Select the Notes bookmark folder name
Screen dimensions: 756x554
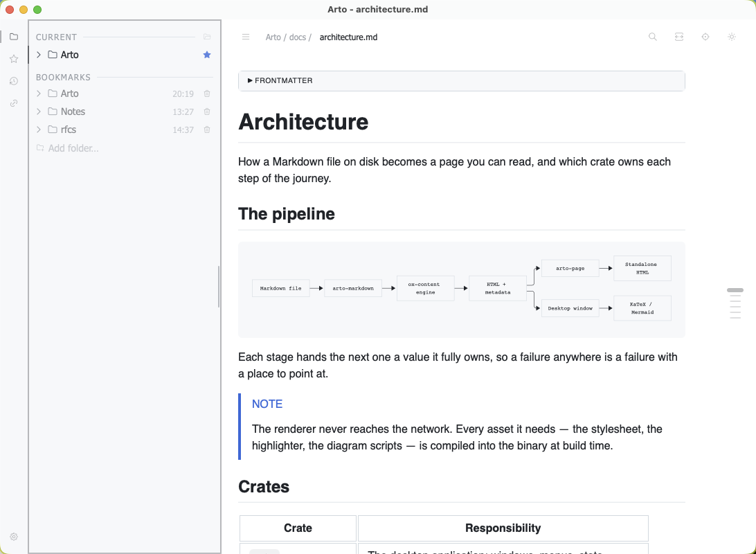coord(73,111)
